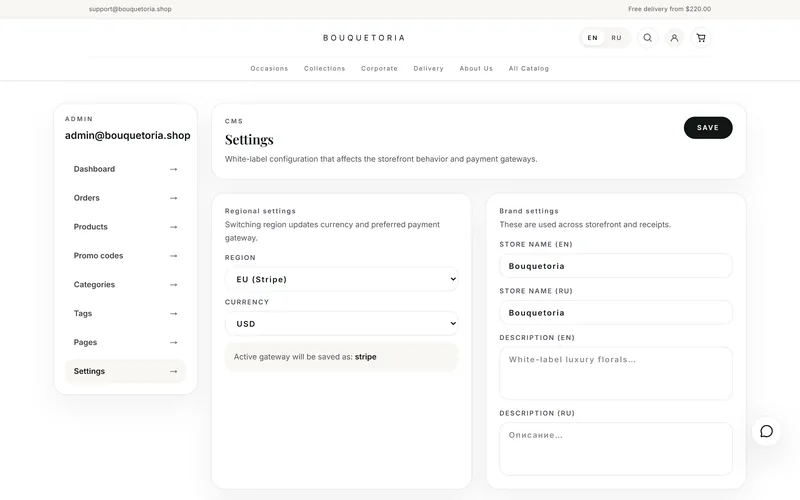Screen dimensions: 800x500
Task: Open the Collections menu
Action: pyautogui.click(x=324, y=68)
